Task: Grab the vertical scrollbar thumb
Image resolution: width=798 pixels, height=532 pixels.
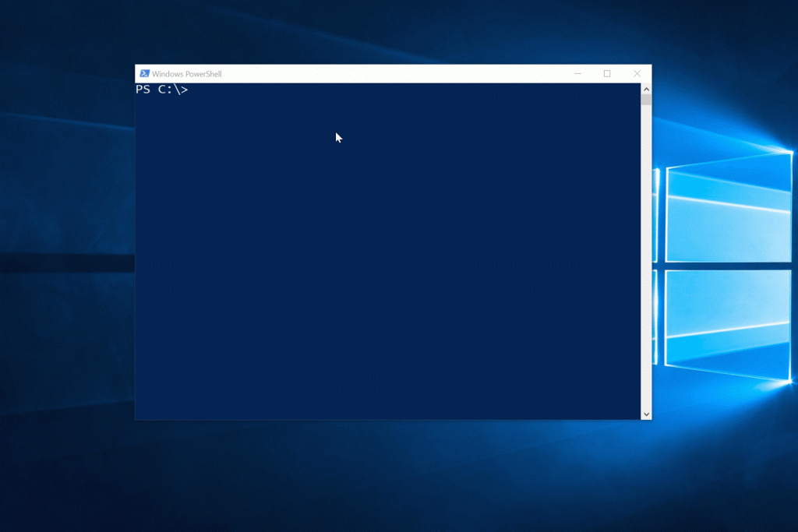Action: 646,100
